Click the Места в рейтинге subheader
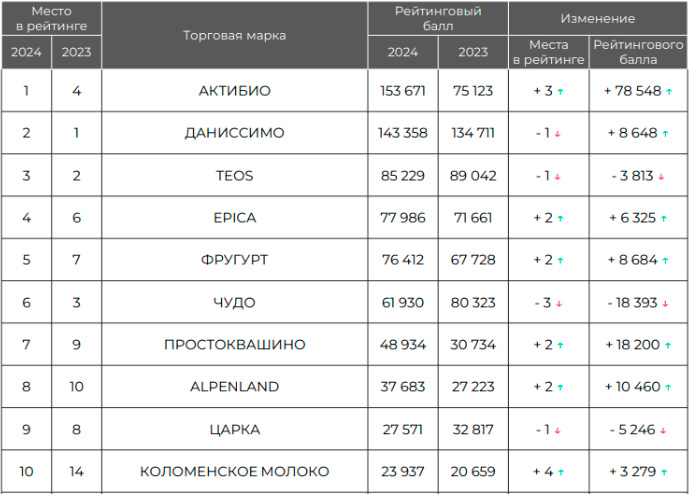Image resolution: width=689 pixels, height=494 pixels. (548, 52)
